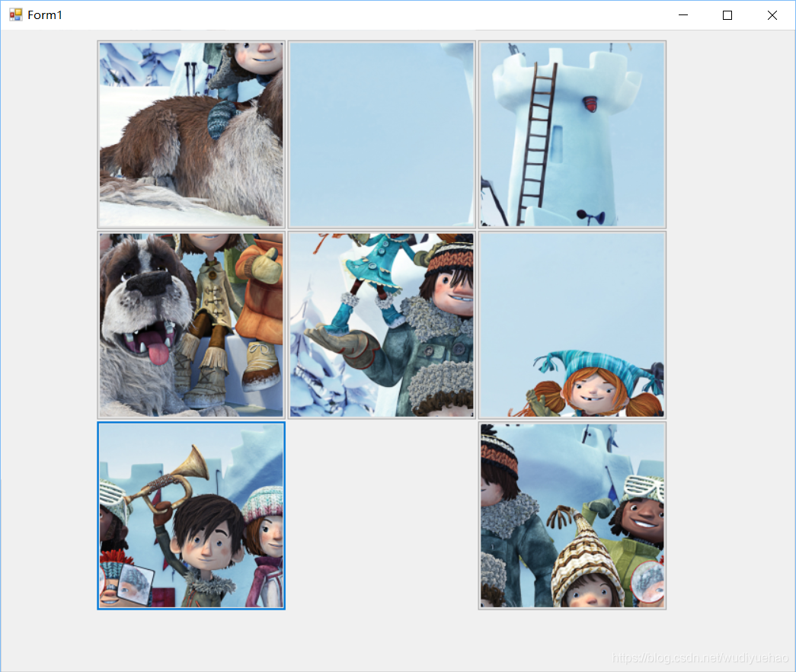Screen dimensions: 796x672
Task: Select the tile with the Saint Bernard dog's face
Action: 191,325
